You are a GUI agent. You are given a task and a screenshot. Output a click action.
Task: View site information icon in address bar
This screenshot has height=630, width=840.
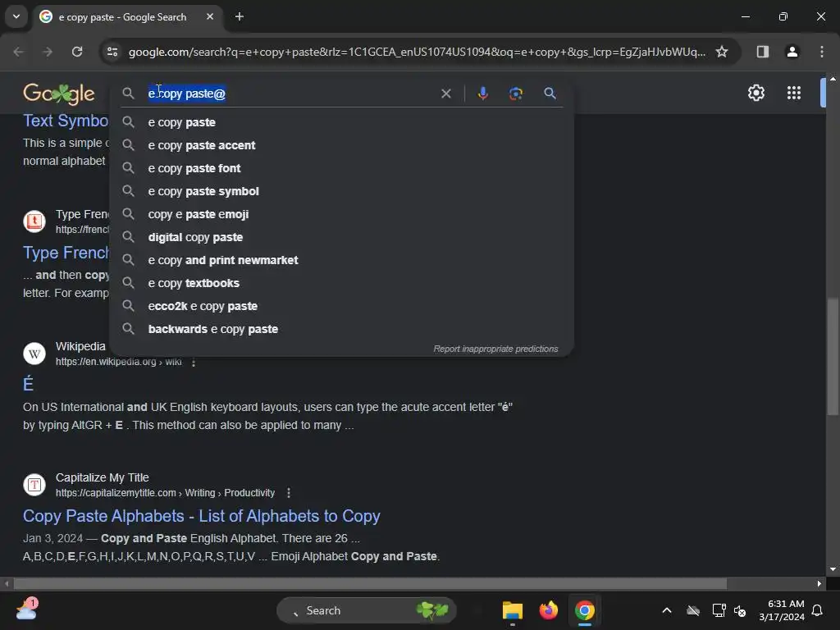click(x=112, y=52)
